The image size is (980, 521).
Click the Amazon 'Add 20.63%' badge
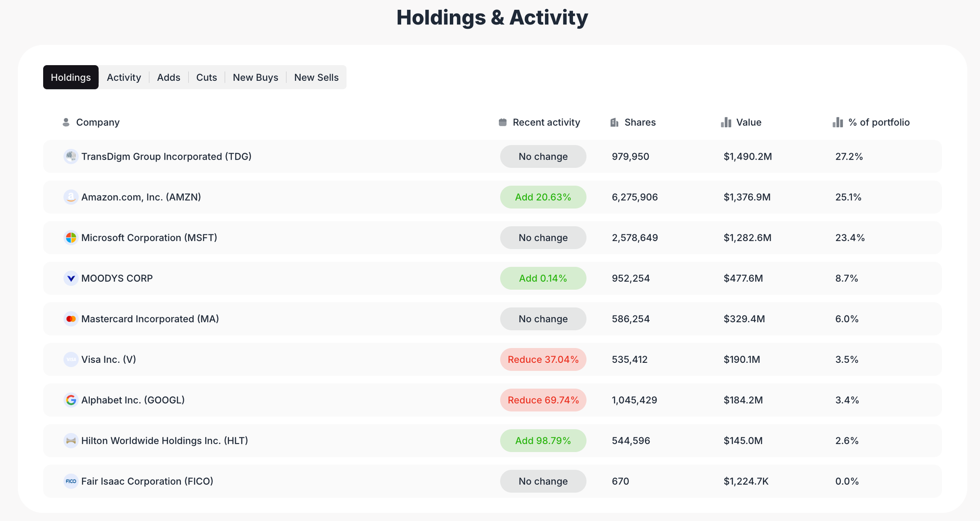click(543, 197)
